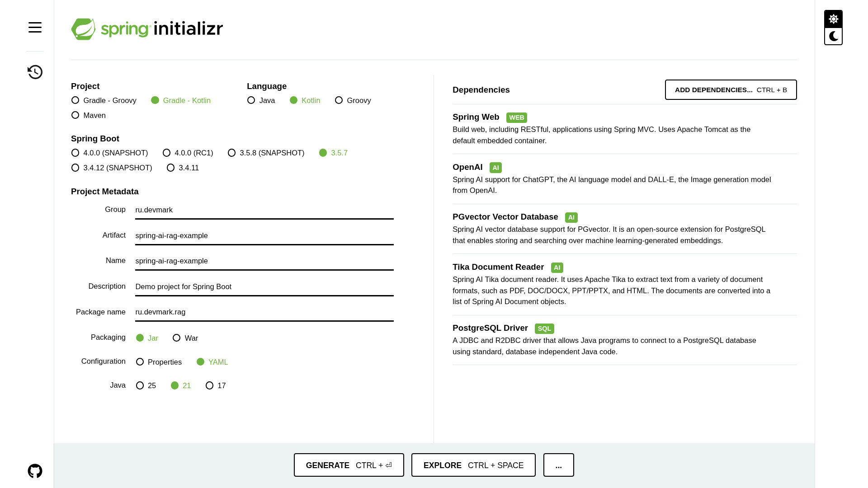Viewport: 868px width, 488px height.
Task: Choose Properties configuration format
Action: (x=140, y=362)
